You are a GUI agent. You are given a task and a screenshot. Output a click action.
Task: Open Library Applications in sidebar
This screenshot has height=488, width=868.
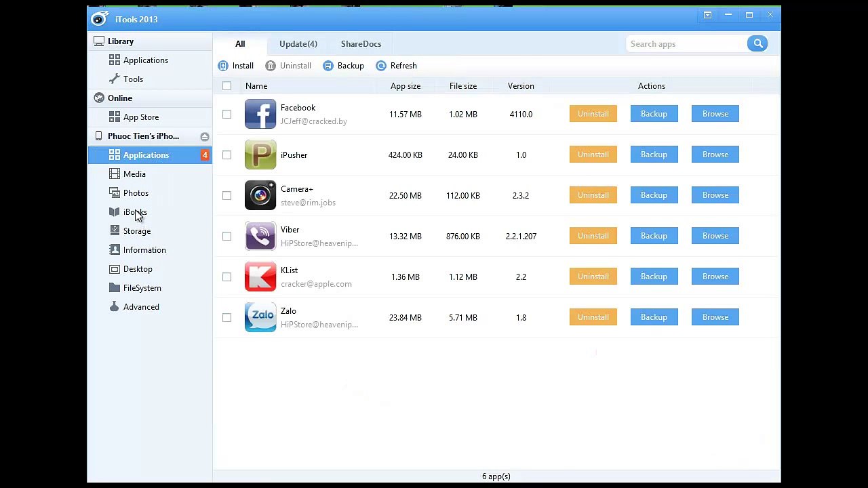[145, 60]
